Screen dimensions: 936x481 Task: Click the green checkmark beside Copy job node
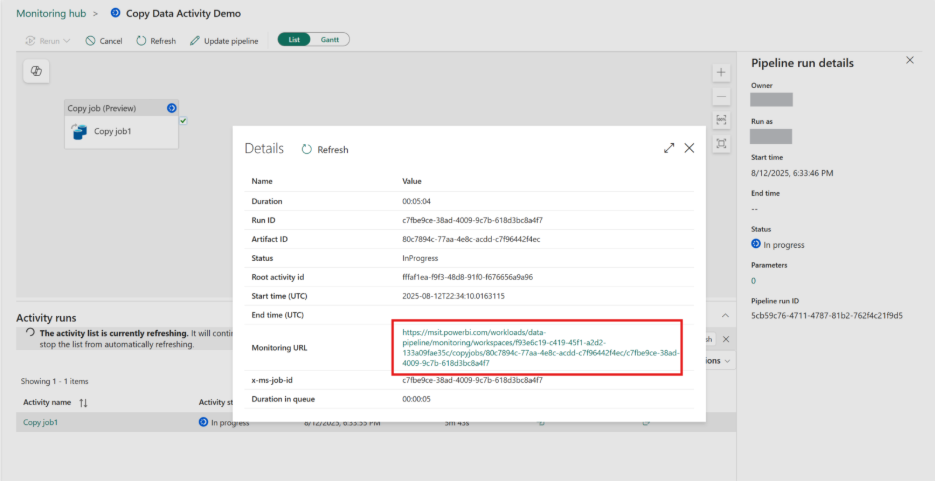click(x=184, y=120)
